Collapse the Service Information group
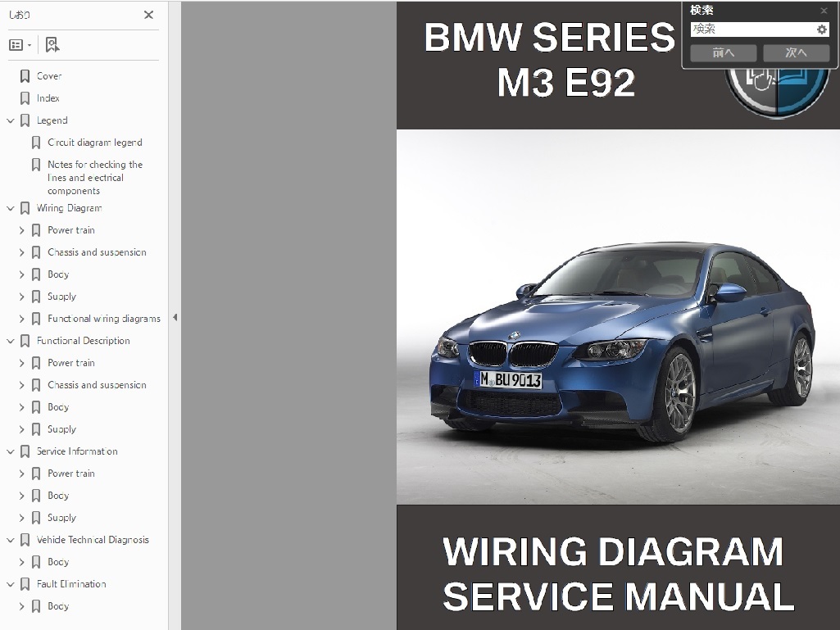 point(10,451)
